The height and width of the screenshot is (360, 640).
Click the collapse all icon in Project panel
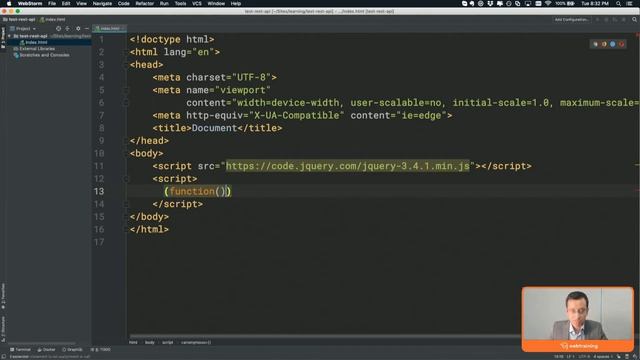pos(67,29)
